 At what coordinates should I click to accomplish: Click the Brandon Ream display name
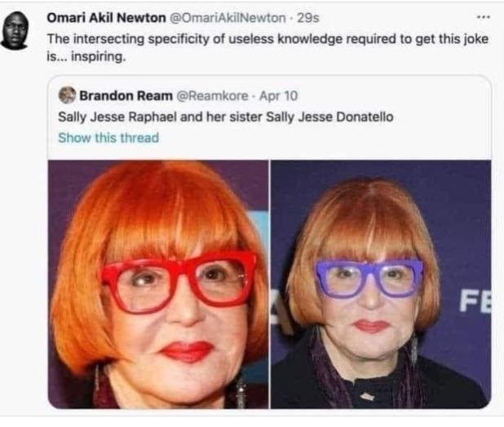click(x=126, y=96)
